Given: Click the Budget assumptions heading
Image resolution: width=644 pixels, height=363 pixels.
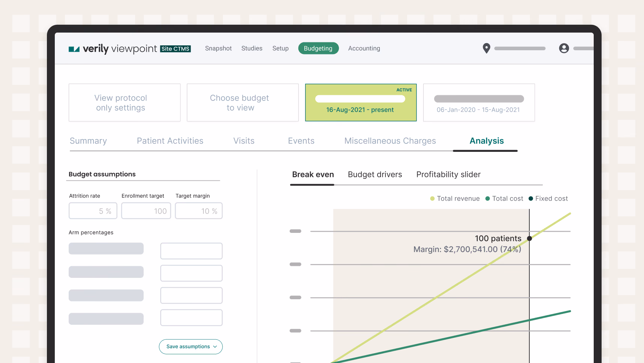Looking at the screenshot, I should coord(102,174).
